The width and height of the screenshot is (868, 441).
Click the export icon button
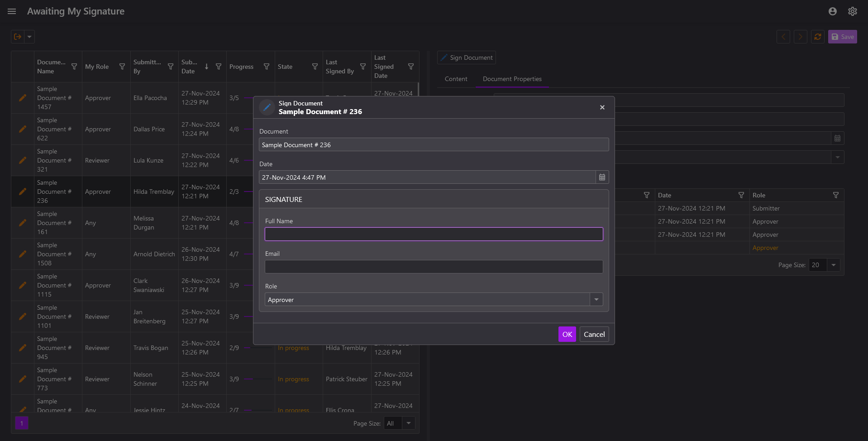pyautogui.click(x=18, y=37)
